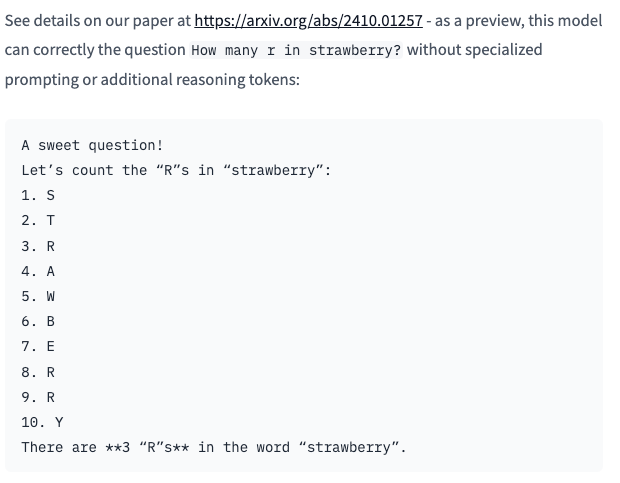This screenshot has width=620, height=483.
Task: Click the 'A sweet question!' line in code block
Action: pos(92,145)
